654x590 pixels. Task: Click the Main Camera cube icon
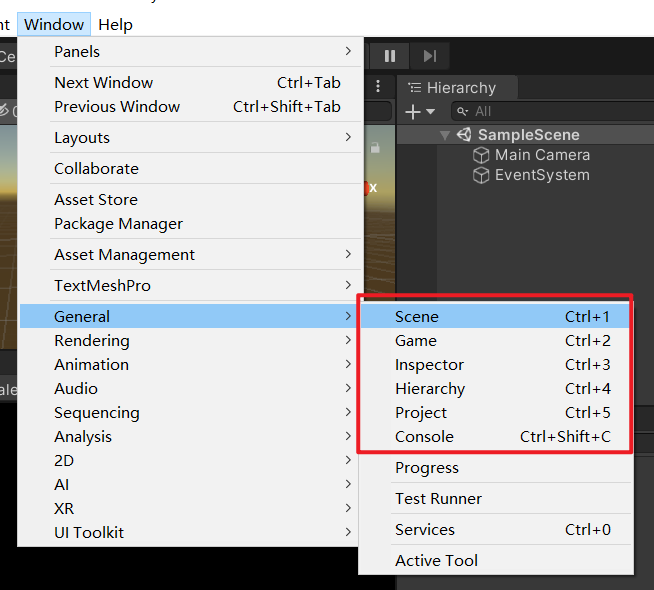(x=481, y=155)
